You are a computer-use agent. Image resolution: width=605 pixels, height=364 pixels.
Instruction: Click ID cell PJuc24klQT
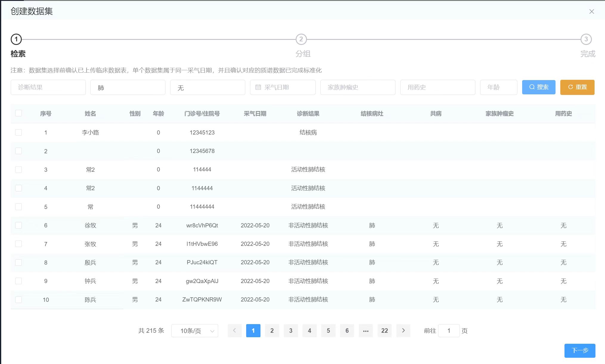(x=202, y=262)
